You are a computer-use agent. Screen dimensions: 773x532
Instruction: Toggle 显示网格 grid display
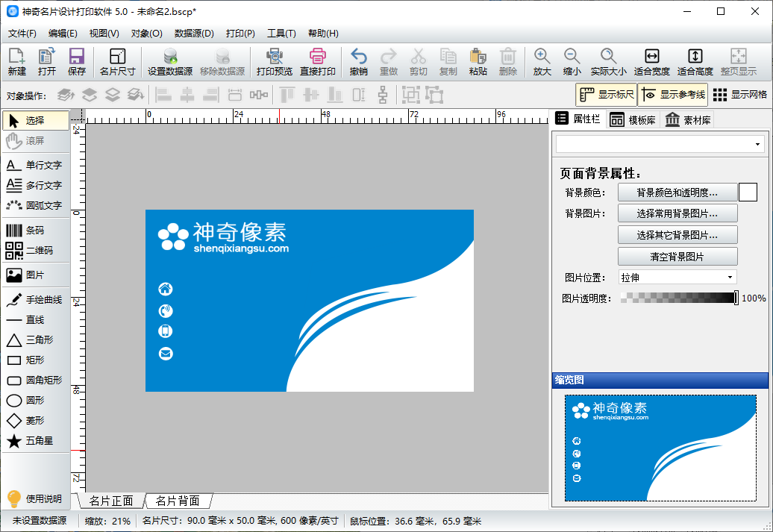[x=739, y=95]
